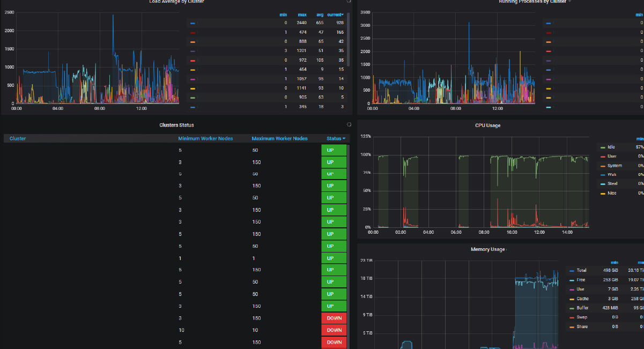Screen dimensions: 644x349
Task: Toggle the Total series in Memory legend
Action: click(x=582, y=271)
